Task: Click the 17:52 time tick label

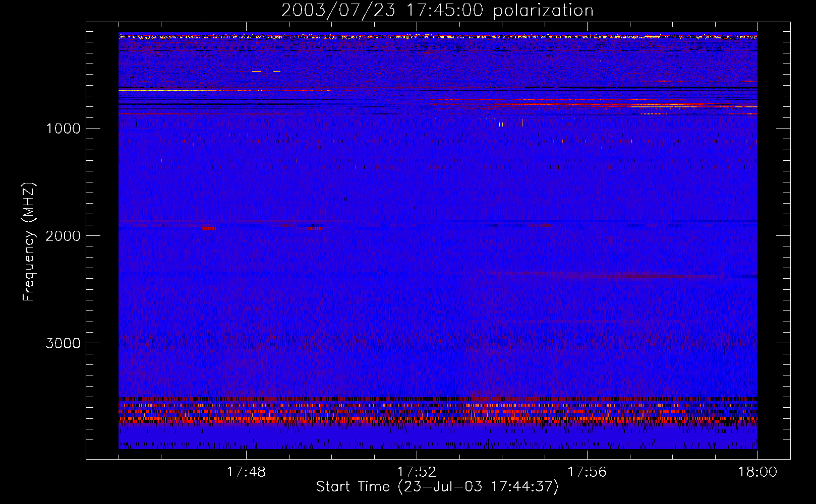Action: [417, 472]
